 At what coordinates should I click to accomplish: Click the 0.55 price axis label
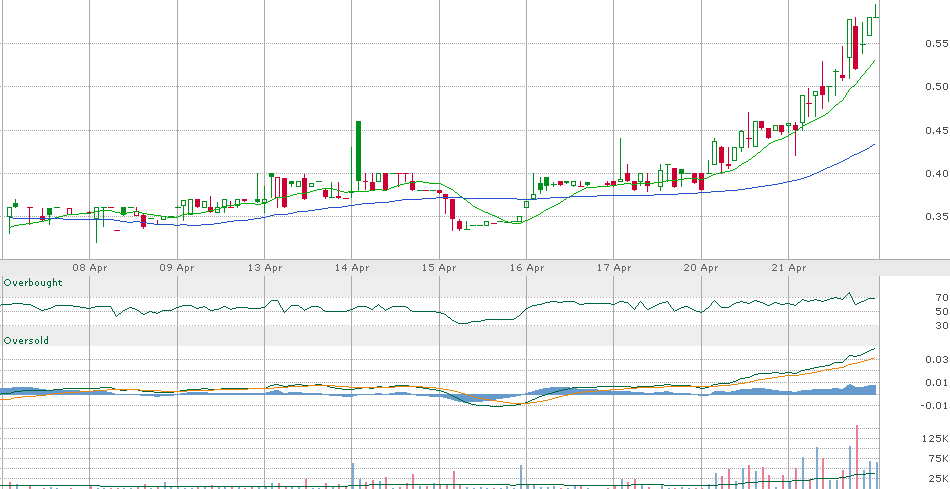[x=937, y=44]
